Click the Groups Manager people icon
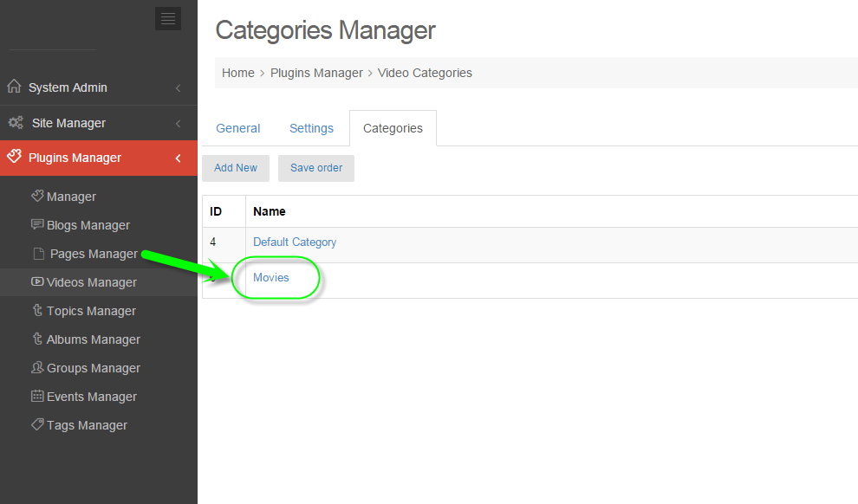Image resolution: width=858 pixels, height=504 pixels. (x=37, y=367)
